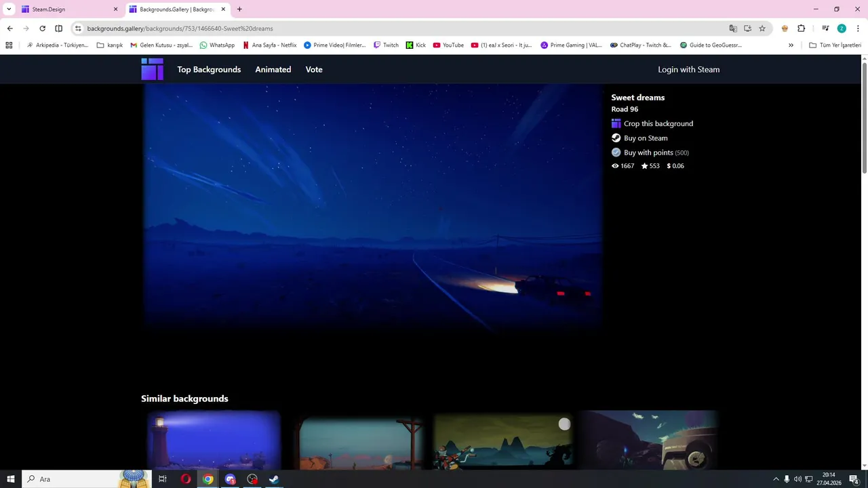Viewport: 868px width, 488px height.
Task: Go to the Vote page
Action: pos(314,69)
